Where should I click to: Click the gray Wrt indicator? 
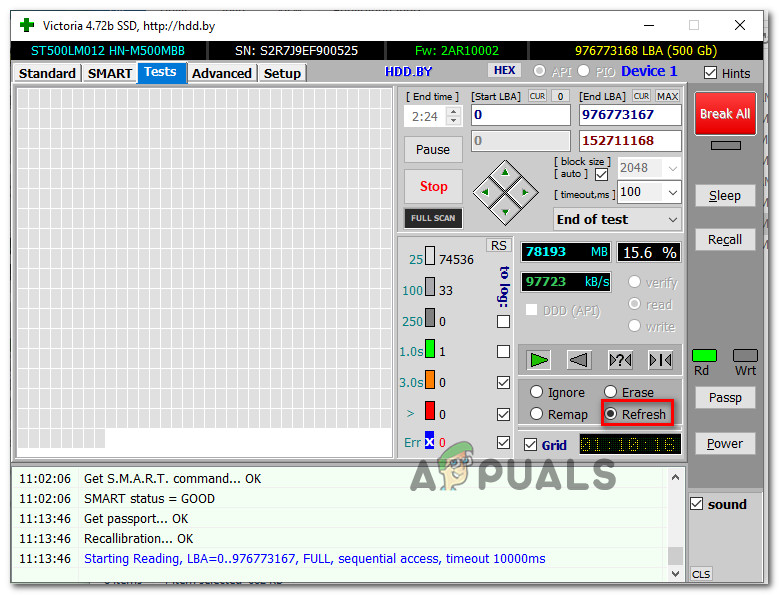point(745,356)
